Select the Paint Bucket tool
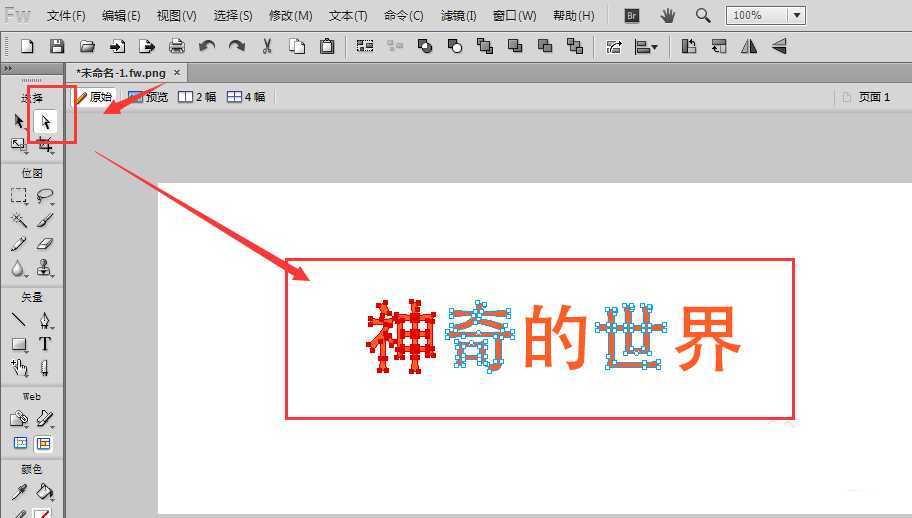Screen dimensions: 912x518 45,492
